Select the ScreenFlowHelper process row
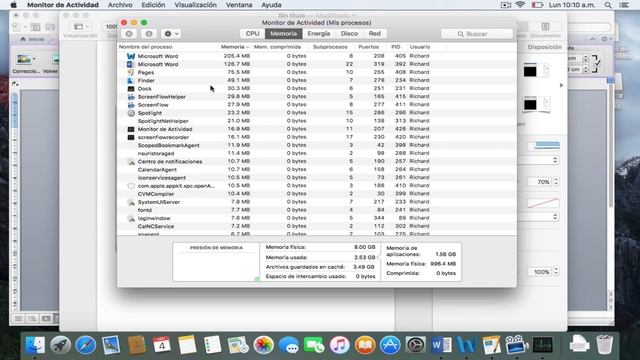Viewport: 640px width, 360px height. [317, 96]
